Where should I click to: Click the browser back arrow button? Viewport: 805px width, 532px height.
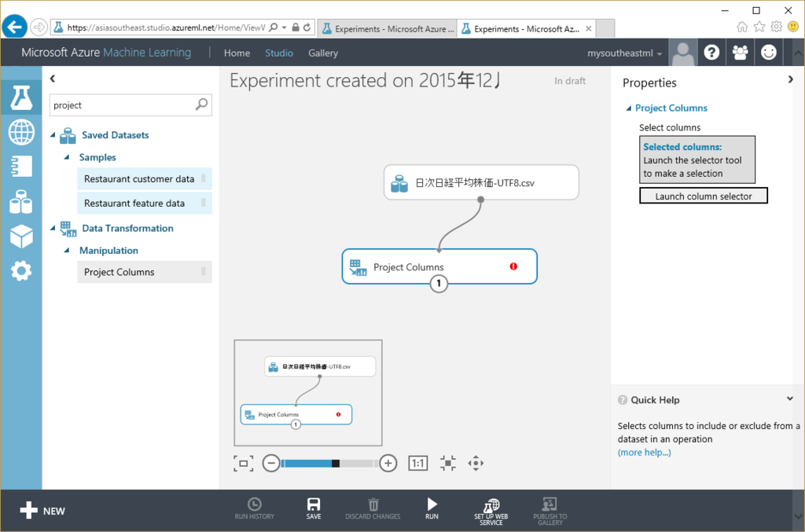click(x=14, y=27)
